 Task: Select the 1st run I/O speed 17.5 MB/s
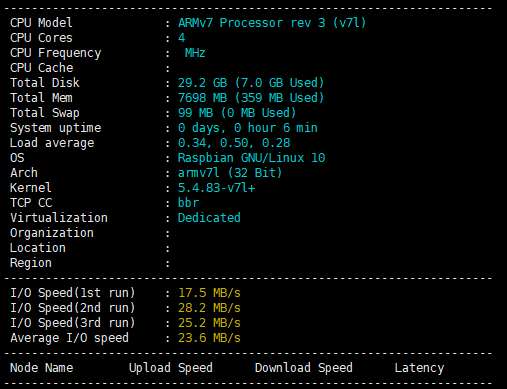click(209, 293)
